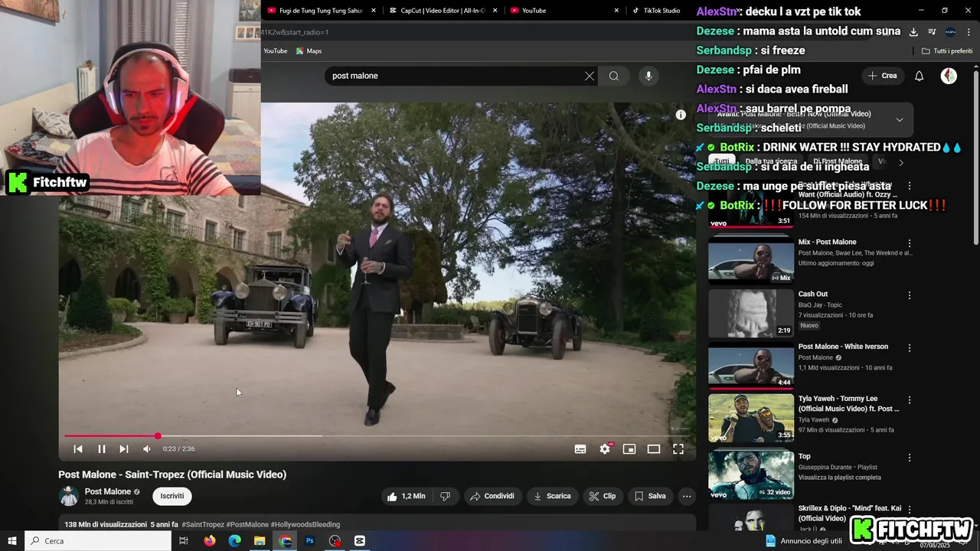The width and height of the screenshot is (980, 551).
Task: Open the more actions ellipsis button
Action: coord(687,496)
